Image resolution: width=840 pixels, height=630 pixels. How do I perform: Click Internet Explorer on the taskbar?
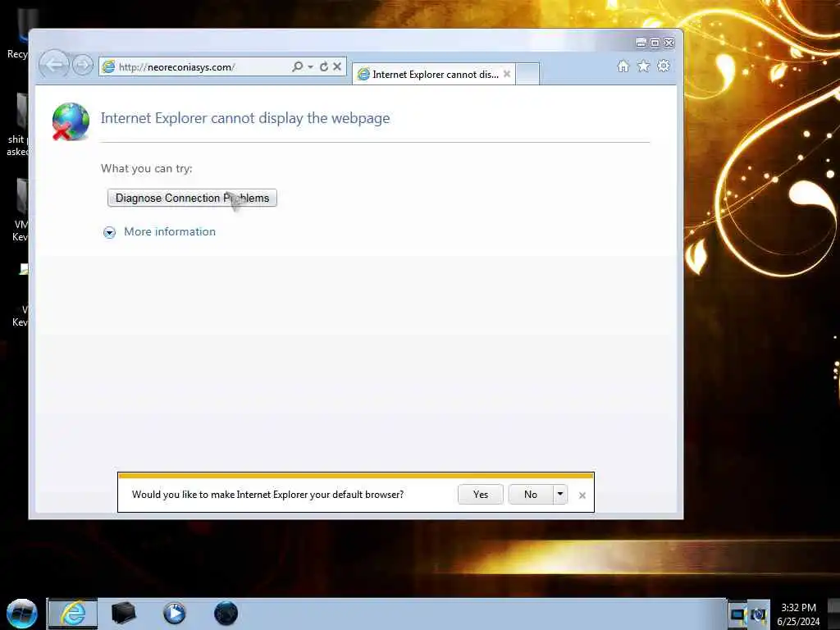click(x=73, y=614)
